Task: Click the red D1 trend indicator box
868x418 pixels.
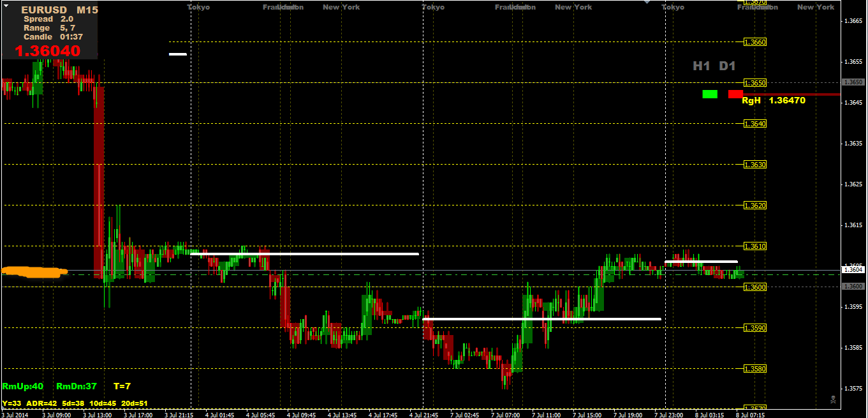Action: pos(736,94)
